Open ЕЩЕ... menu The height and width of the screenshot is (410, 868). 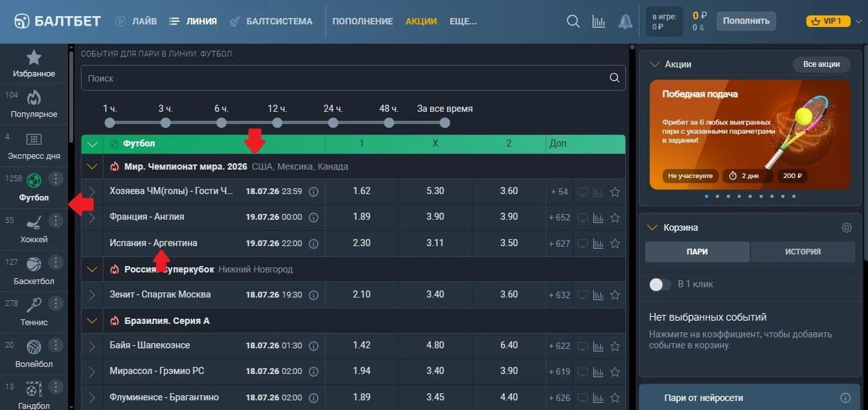click(463, 21)
